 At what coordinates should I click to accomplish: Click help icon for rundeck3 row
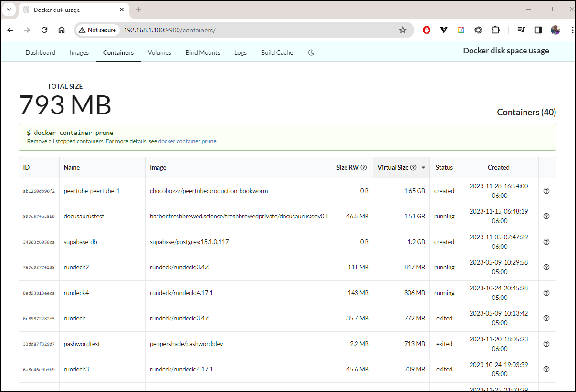click(547, 369)
